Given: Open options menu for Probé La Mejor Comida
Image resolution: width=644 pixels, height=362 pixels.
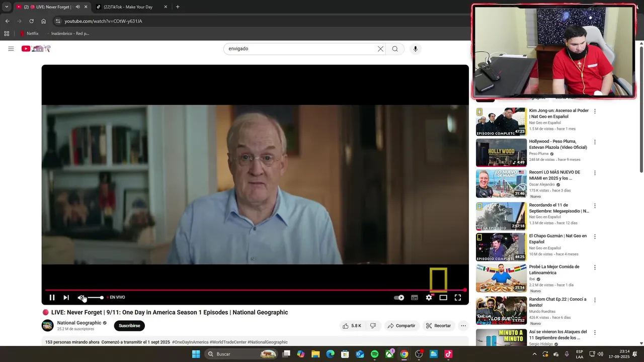Looking at the screenshot, I should [595, 267].
